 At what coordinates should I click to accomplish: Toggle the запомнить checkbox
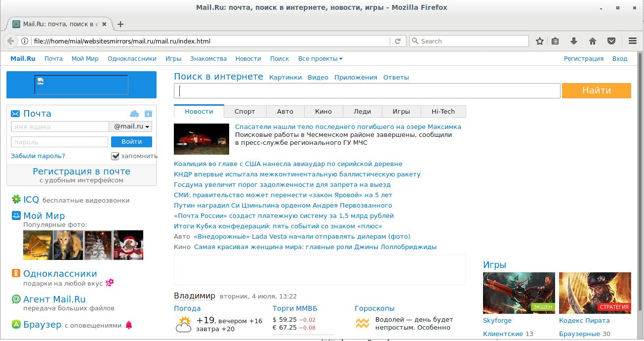pos(115,156)
